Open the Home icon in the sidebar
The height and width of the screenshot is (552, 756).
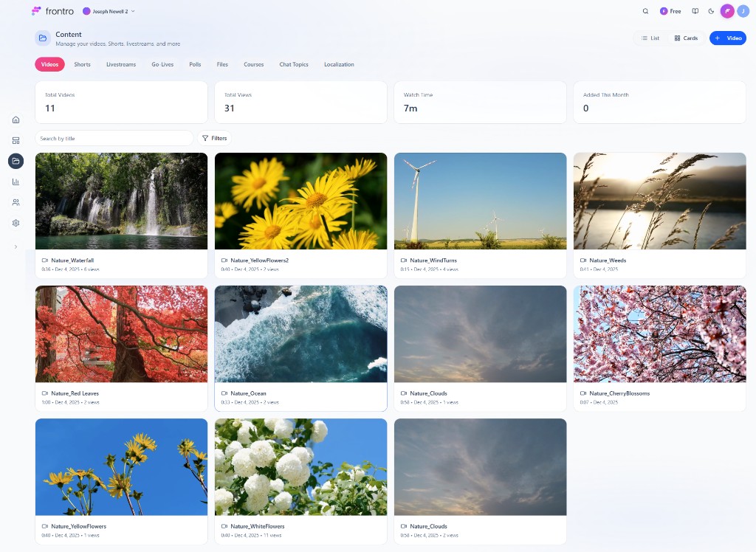(16, 120)
